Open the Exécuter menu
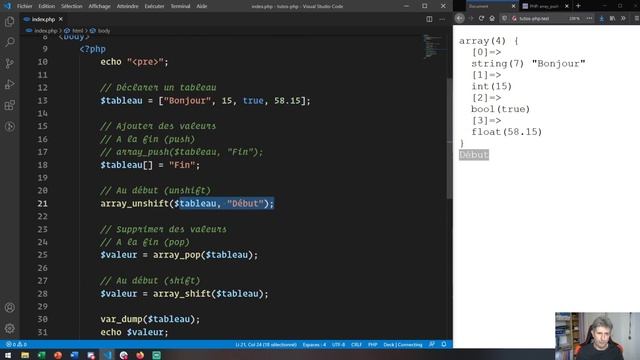The height and width of the screenshot is (360, 640). pos(154,6)
